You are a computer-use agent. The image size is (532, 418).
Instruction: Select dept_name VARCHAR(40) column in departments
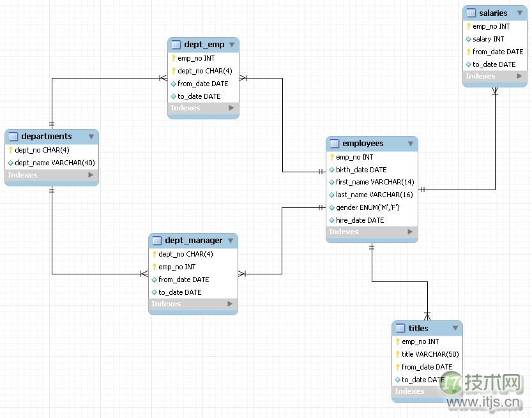pyautogui.click(x=55, y=163)
